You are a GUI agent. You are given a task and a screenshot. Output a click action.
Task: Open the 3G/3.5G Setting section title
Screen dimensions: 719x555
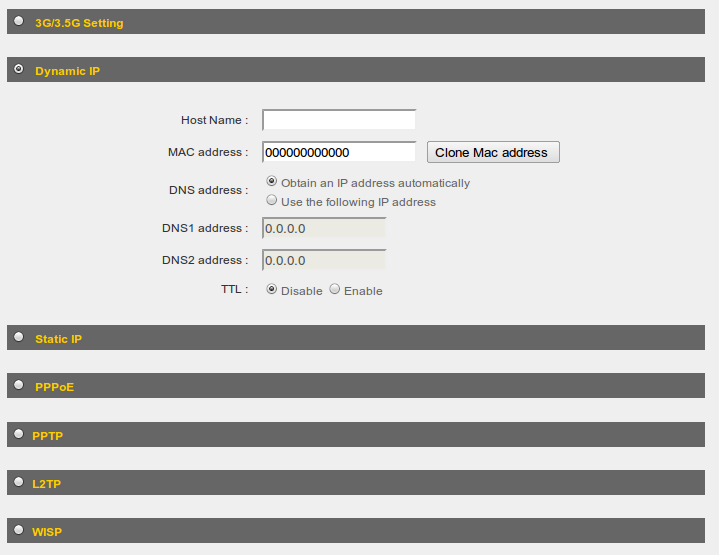point(79,23)
